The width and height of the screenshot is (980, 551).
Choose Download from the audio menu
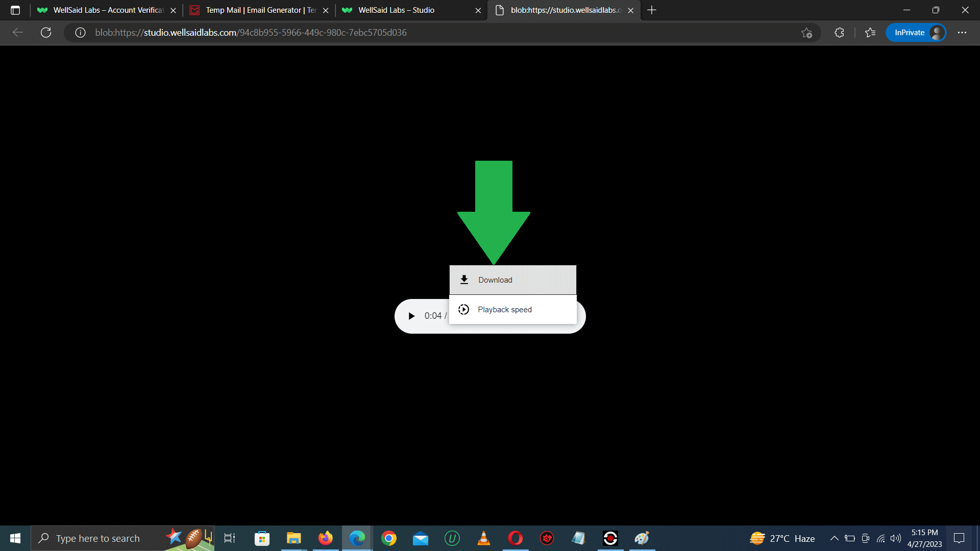click(512, 280)
